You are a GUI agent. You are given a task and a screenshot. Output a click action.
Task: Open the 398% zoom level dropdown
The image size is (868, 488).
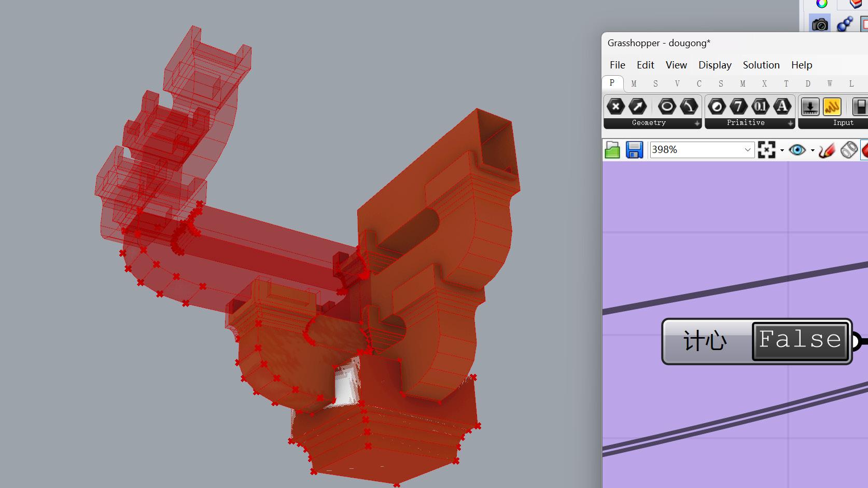coord(747,150)
